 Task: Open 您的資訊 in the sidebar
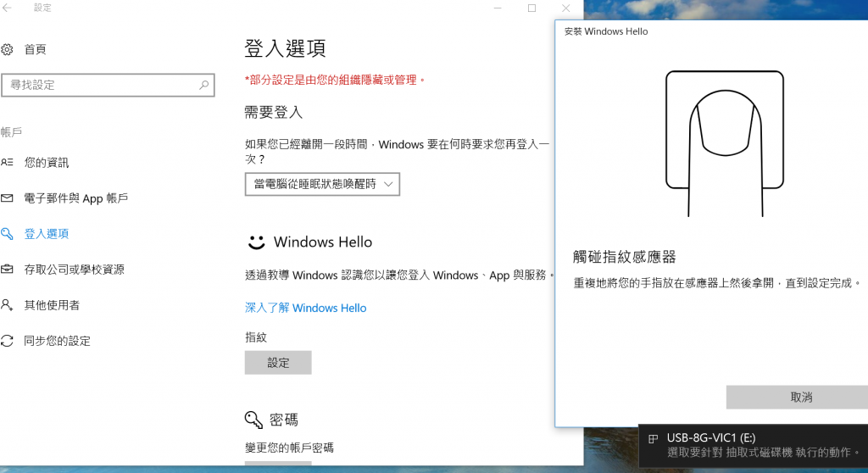[x=47, y=162]
